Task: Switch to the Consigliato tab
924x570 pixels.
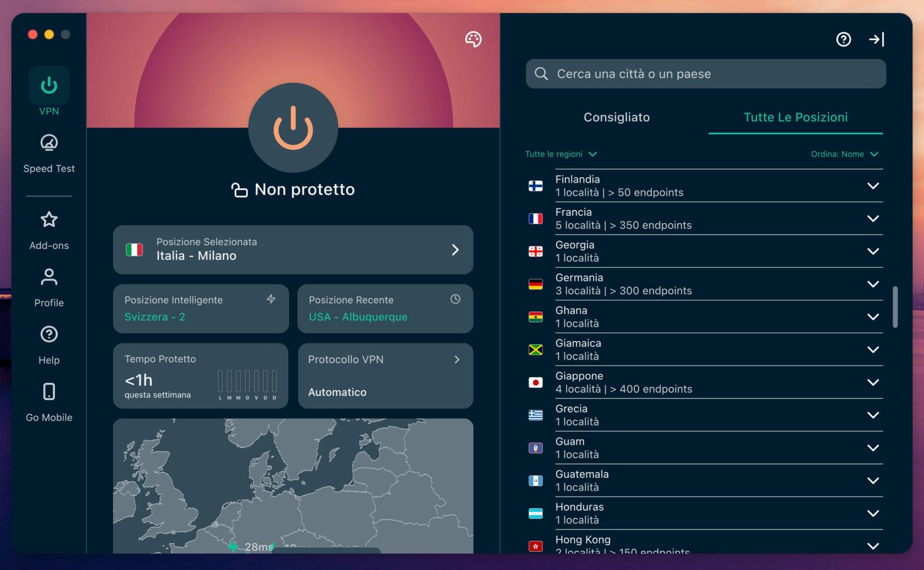Action: [616, 117]
